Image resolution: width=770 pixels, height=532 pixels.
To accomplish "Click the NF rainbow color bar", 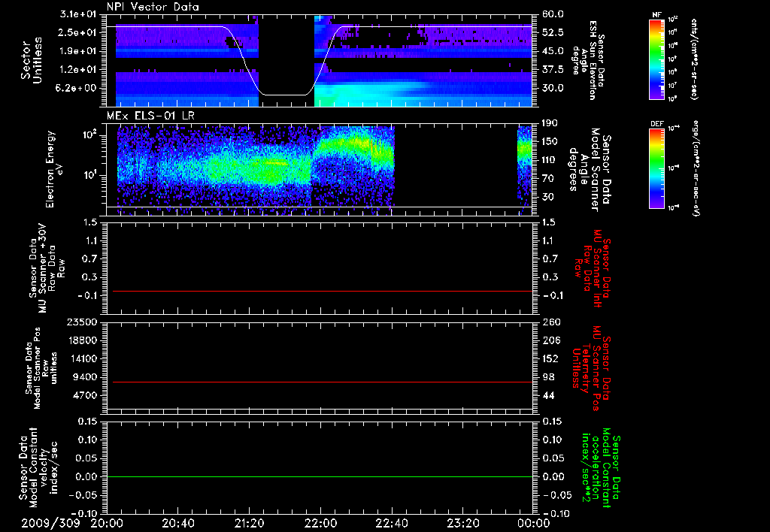I will (656, 59).
